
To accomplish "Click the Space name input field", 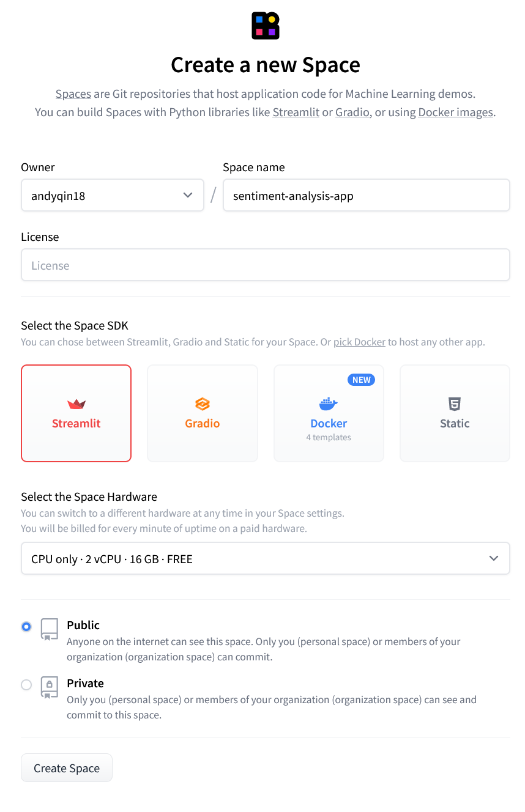I will (367, 195).
